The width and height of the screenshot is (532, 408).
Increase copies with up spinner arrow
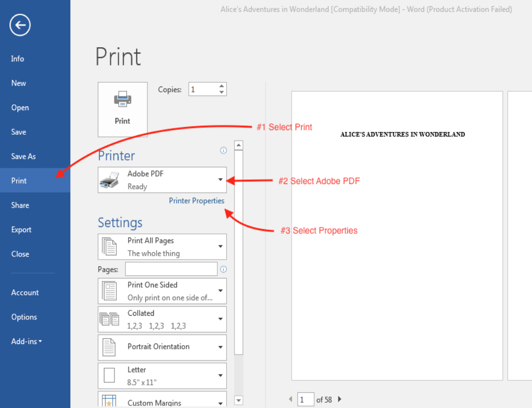[221, 86]
